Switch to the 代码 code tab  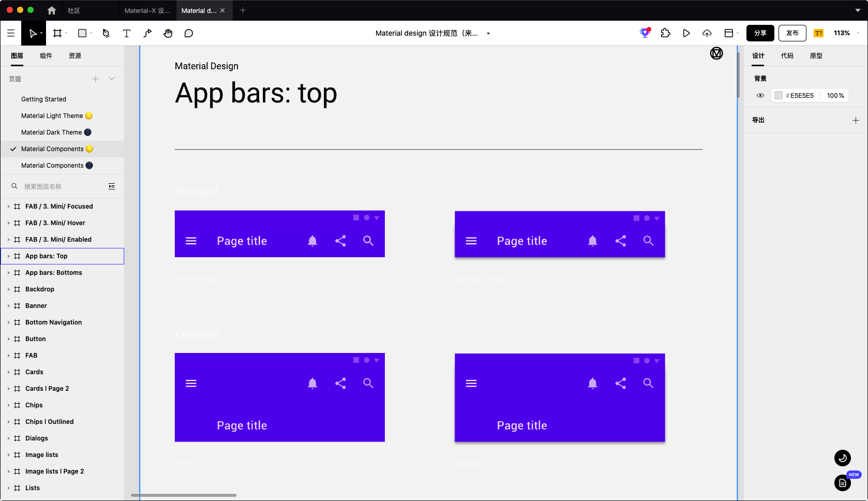coord(787,56)
